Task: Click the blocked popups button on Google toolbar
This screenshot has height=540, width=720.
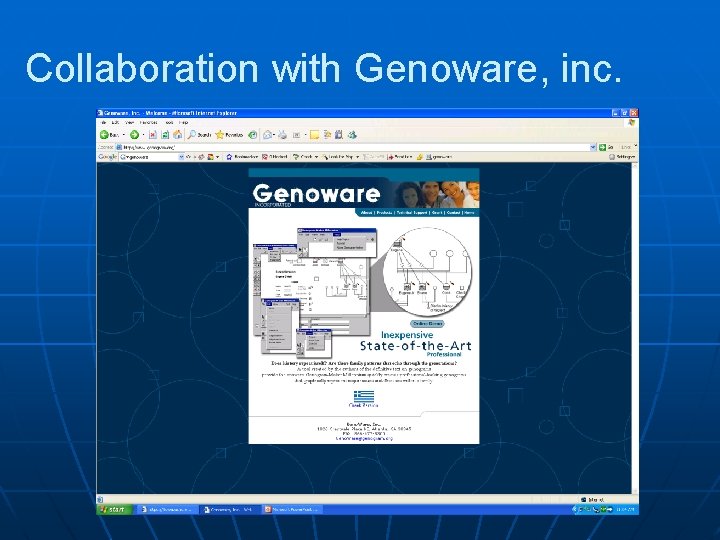Action: (275, 157)
